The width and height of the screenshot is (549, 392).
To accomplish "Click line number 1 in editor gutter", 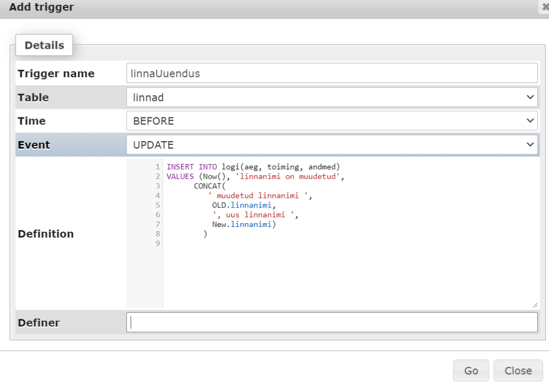I will 158,167.
